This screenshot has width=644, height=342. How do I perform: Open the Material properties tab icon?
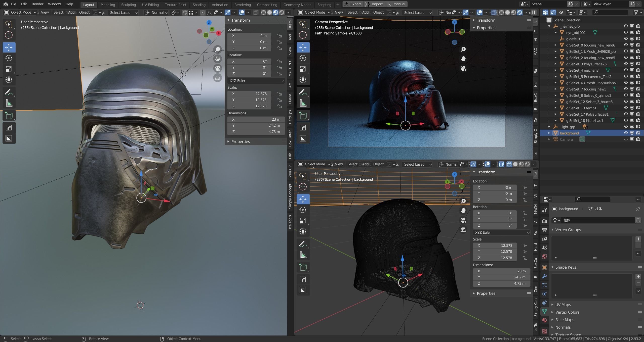click(x=545, y=320)
